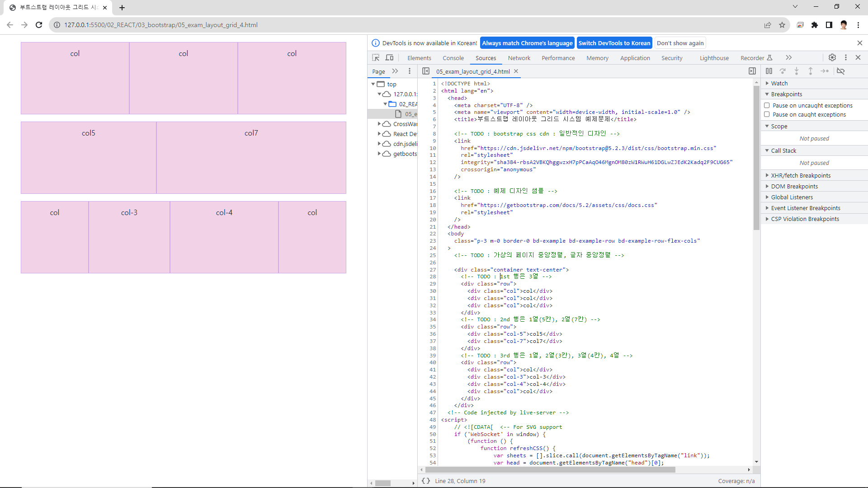
Task: Open DevTools settings gear
Action: click(x=832, y=57)
